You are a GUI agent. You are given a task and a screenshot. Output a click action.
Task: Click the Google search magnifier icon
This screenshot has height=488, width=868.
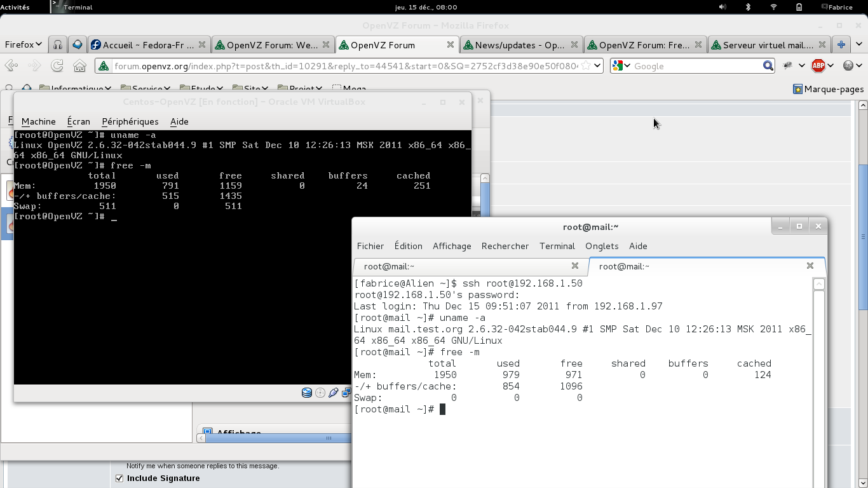click(768, 66)
